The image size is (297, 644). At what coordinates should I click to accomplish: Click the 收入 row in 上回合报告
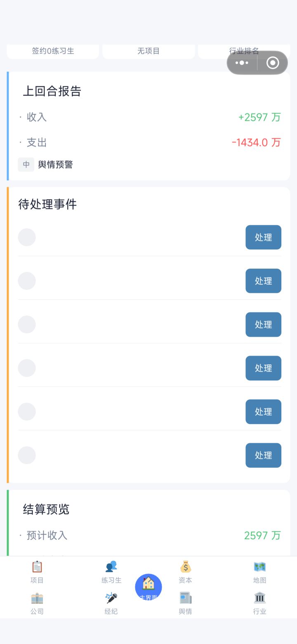point(149,117)
